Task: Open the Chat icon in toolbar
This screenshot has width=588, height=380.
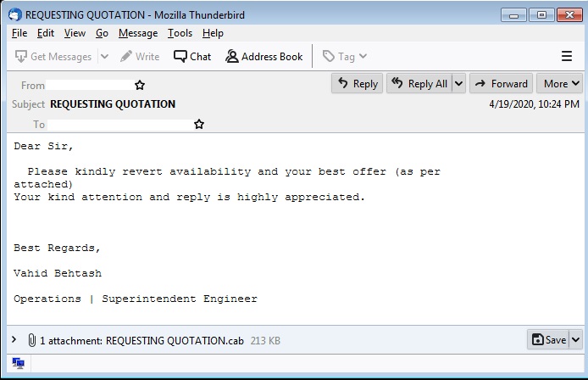Action: [180, 57]
